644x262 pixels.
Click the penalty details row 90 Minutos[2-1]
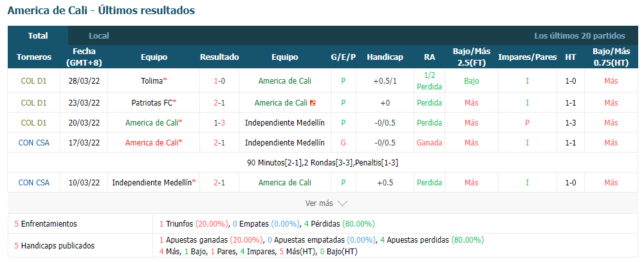coord(322,163)
